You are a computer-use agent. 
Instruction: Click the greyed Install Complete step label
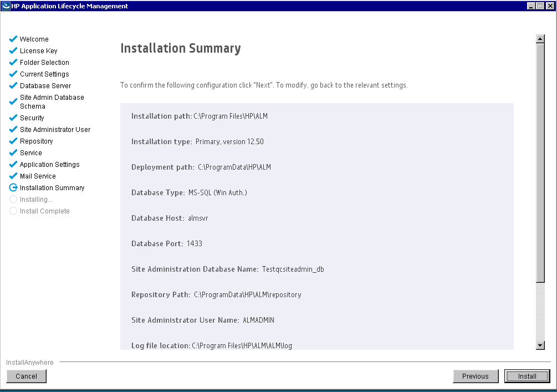tap(45, 211)
